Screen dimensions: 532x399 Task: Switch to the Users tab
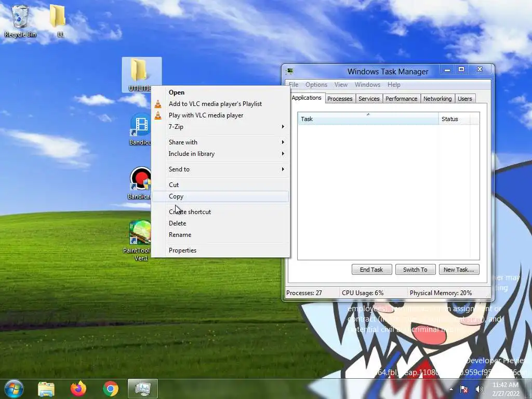coord(465,99)
